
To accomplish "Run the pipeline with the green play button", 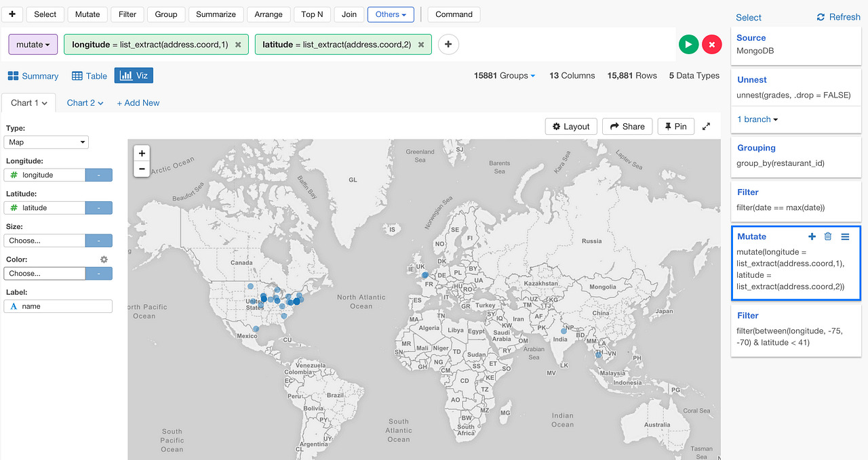I will pyautogui.click(x=688, y=44).
